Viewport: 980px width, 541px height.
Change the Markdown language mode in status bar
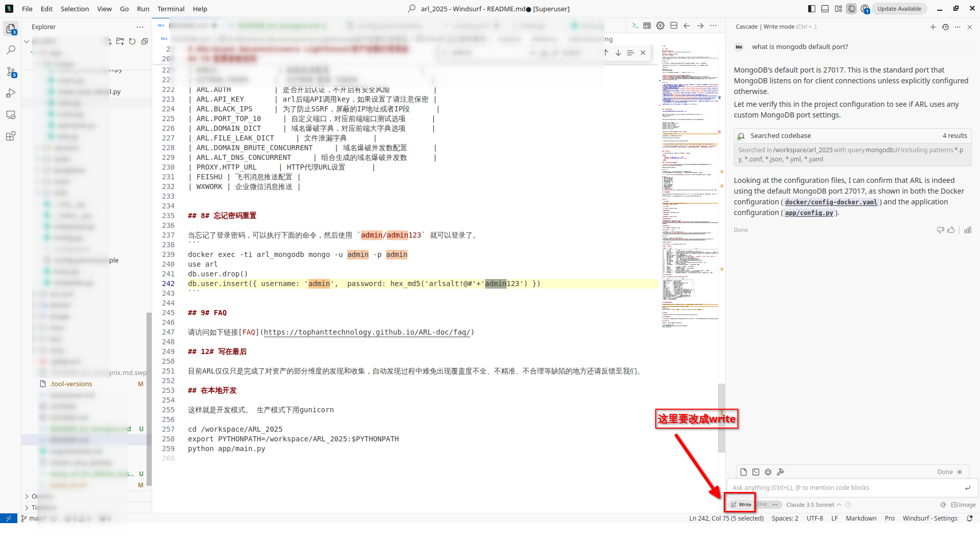[x=861, y=518]
